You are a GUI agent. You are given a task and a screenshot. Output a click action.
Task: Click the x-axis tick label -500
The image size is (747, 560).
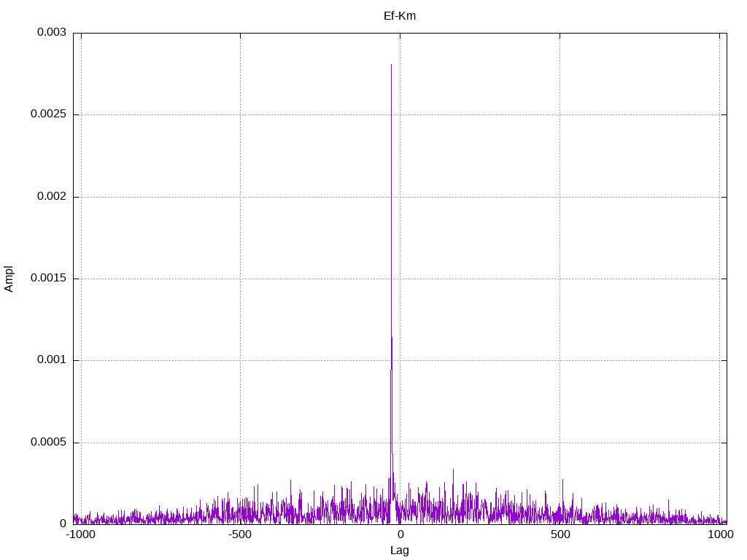(239, 534)
